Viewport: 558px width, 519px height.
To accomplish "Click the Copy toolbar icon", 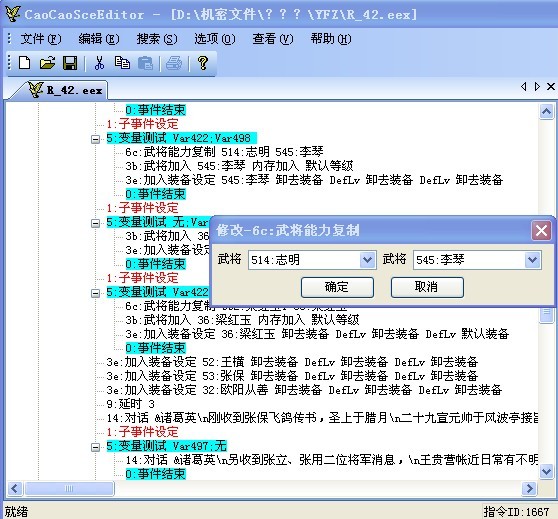I will coord(122,63).
